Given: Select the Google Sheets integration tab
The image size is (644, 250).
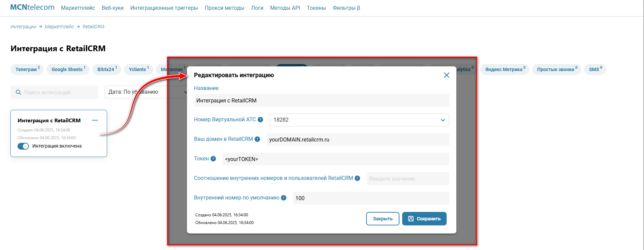Looking at the screenshot, I should [68, 69].
